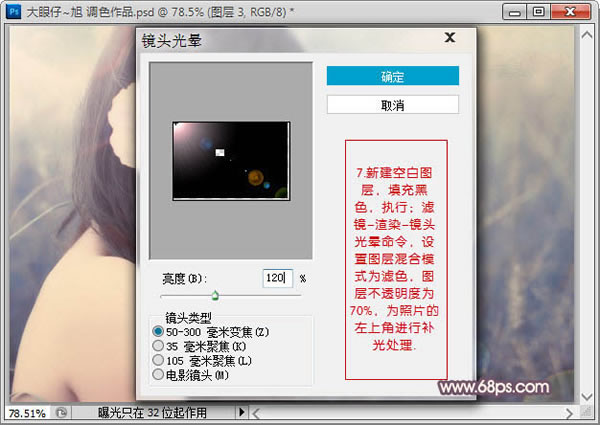Open the status bar info arrow menu
Image resolution: width=600 pixels, height=425 pixels.
tap(241, 412)
